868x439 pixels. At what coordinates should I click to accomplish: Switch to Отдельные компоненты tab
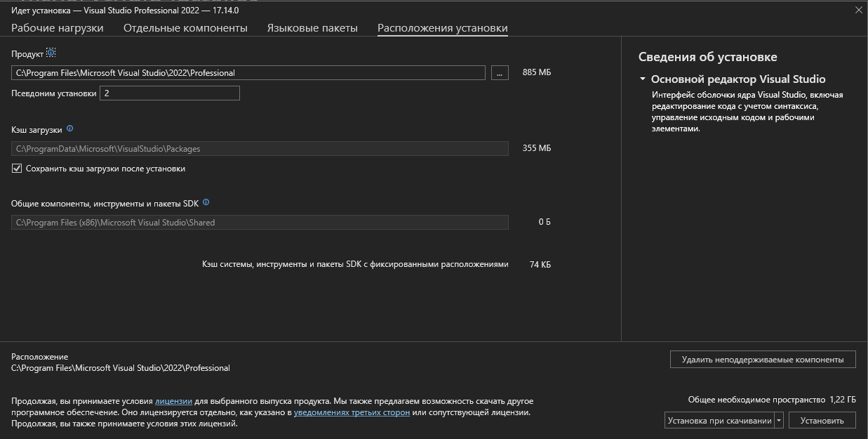pyautogui.click(x=185, y=28)
